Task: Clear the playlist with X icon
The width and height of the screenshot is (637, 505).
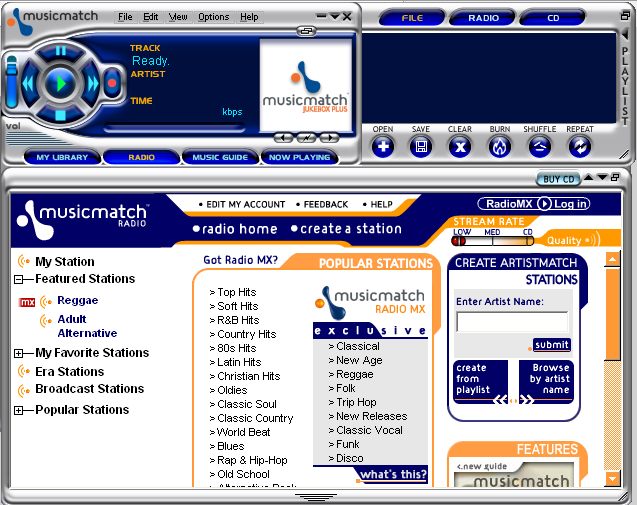Action: point(460,147)
